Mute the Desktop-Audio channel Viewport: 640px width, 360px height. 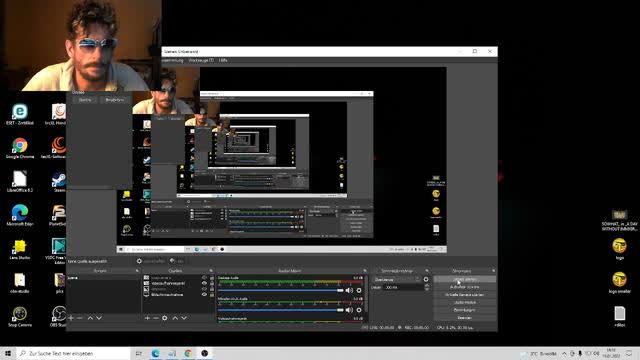tap(349, 290)
